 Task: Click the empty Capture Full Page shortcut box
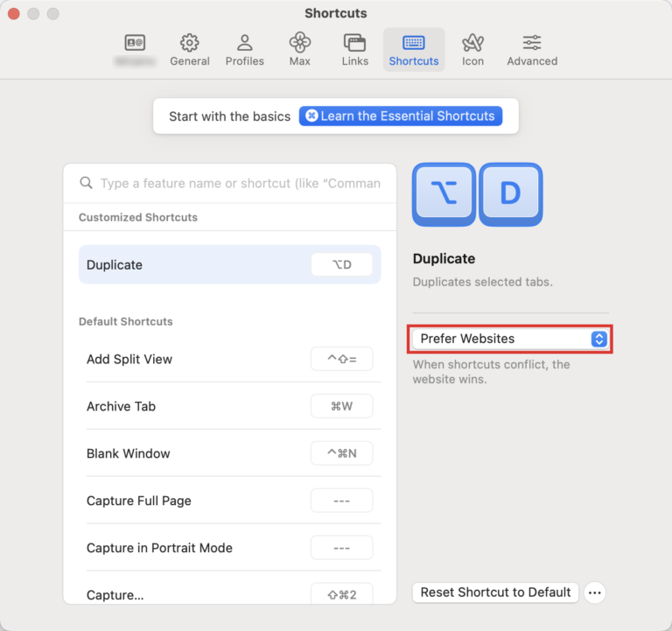341,501
